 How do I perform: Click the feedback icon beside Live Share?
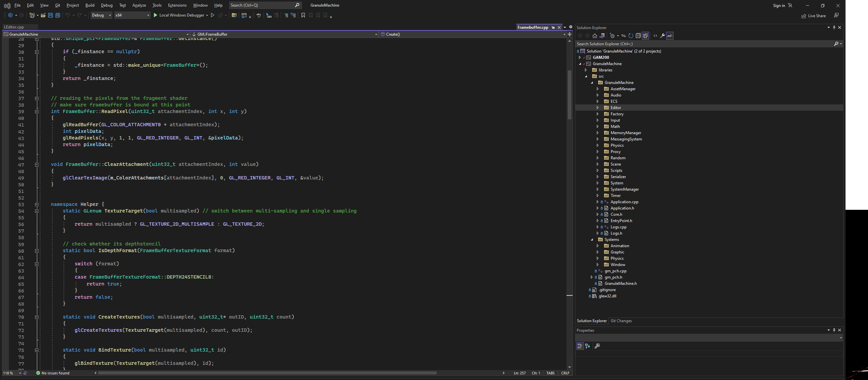[x=836, y=16]
